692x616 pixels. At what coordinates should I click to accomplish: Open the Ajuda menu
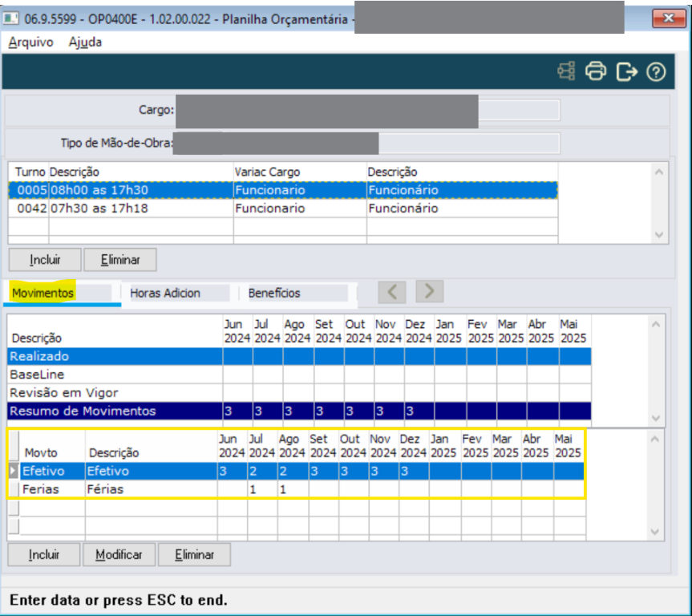[x=85, y=42]
